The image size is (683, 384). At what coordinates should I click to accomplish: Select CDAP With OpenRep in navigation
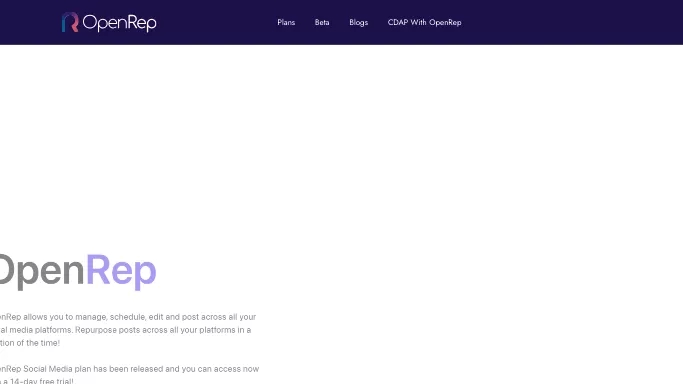point(424,22)
